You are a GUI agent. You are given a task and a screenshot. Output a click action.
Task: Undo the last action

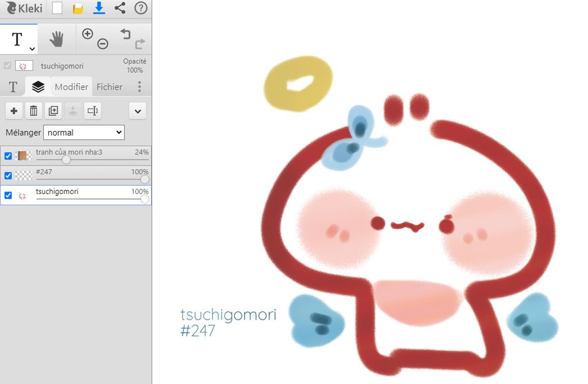click(125, 34)
